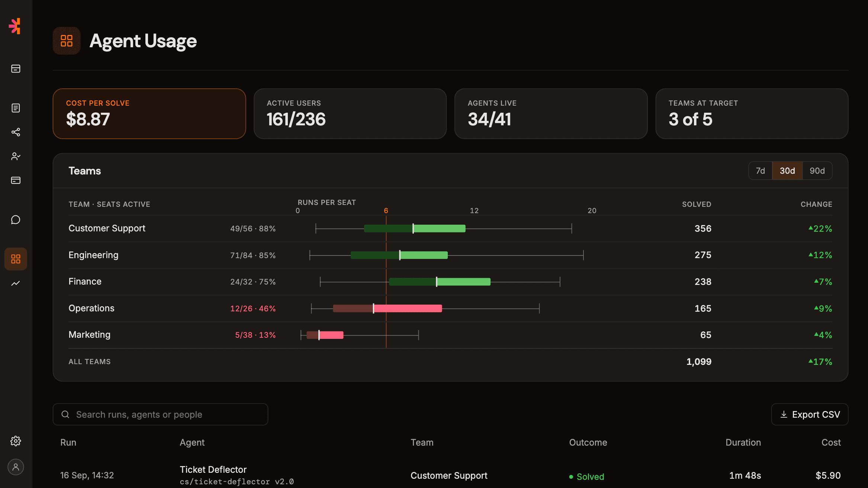Open the user profile avatar icon
868x488 pixels.
tap(16, 467)
